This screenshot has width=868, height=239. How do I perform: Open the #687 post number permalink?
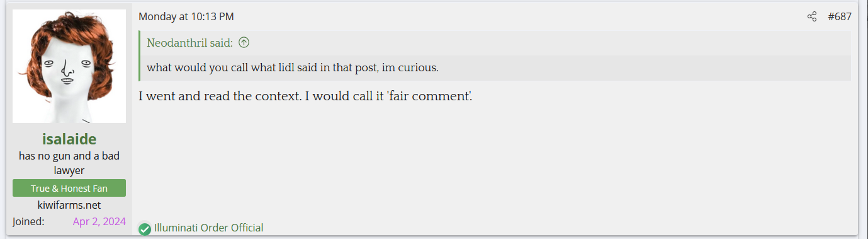click(x=840, y=16)
